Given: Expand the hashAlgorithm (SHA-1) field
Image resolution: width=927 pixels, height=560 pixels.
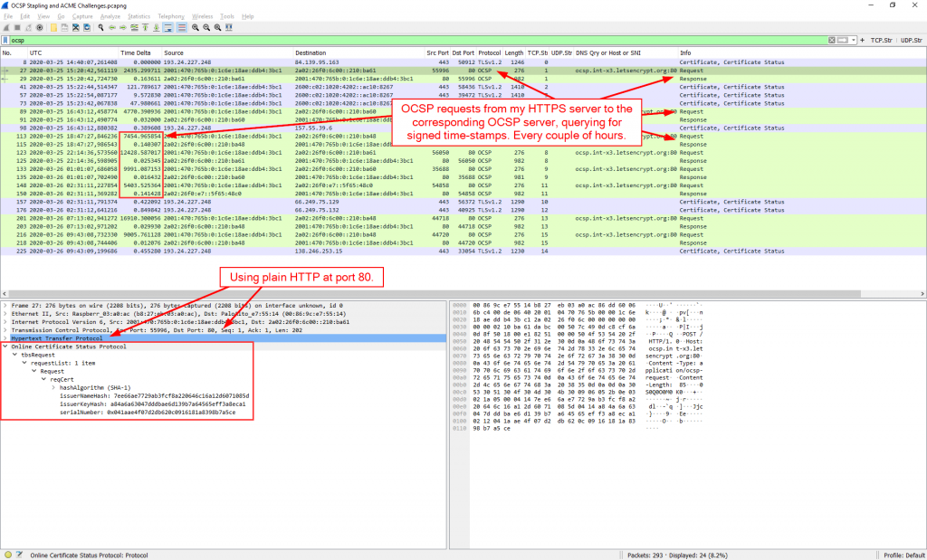Looking at the screenshot, I should tap(55, 386).
